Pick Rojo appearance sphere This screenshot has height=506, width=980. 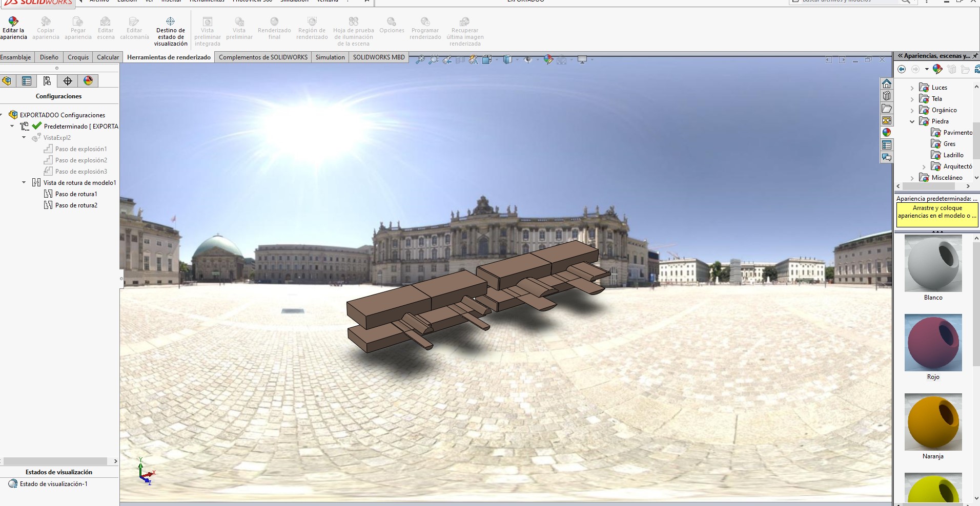pos(933,343)
